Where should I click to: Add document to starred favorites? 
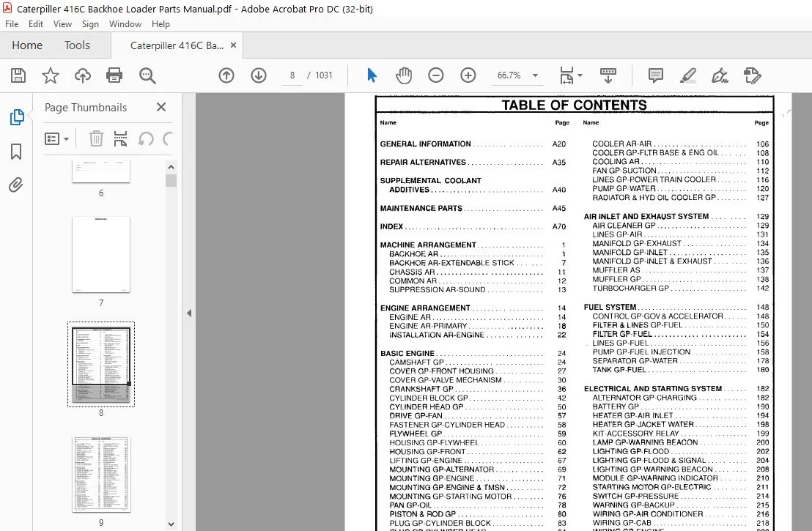(x=51, y=75)
